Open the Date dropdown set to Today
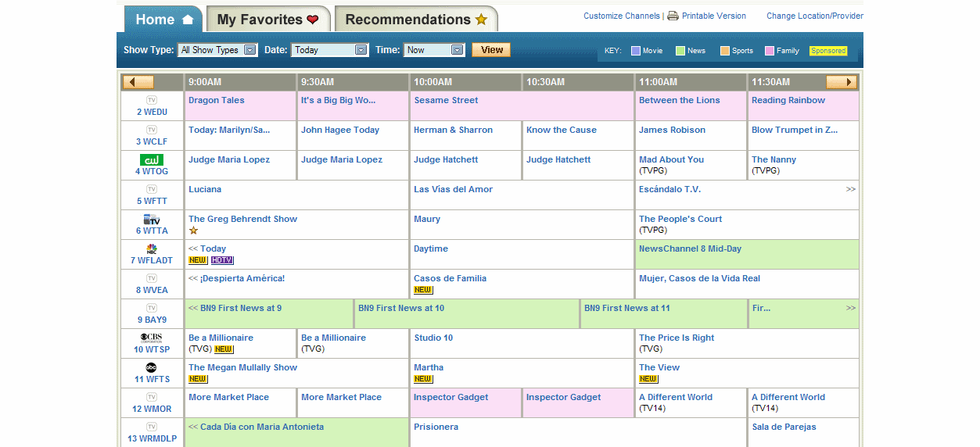 point(329,50)
